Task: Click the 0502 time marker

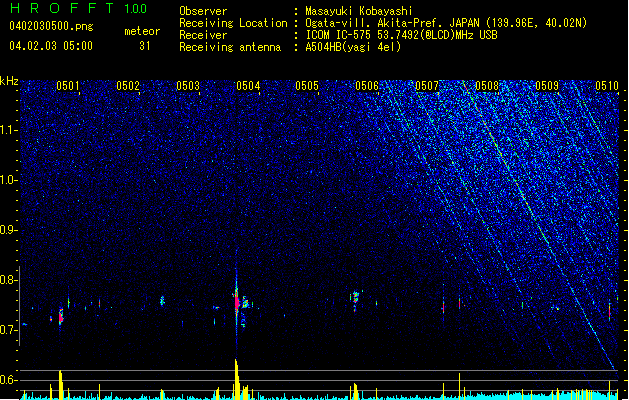Action: point(128,85)
